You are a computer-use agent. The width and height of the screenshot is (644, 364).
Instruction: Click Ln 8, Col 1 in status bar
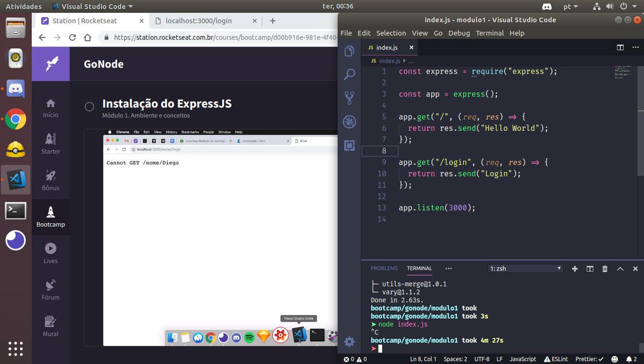423,359
